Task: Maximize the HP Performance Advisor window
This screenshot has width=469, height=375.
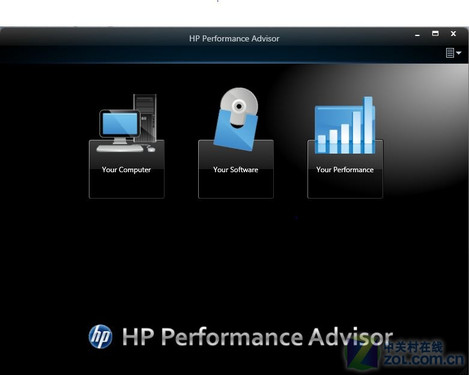Action: coord(435,33)
